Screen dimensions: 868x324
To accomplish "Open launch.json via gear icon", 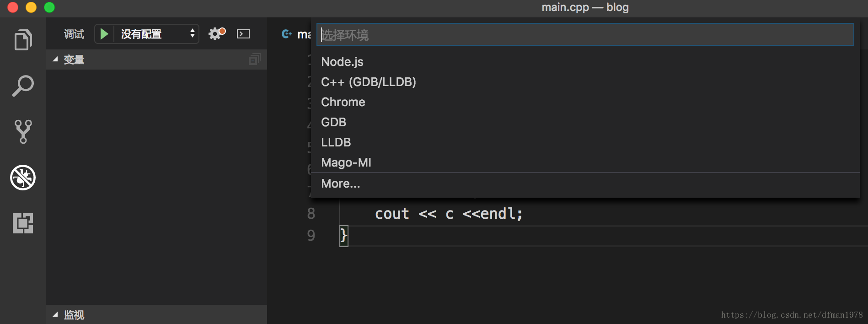I will pyautogui.click(x=217, y=34).
